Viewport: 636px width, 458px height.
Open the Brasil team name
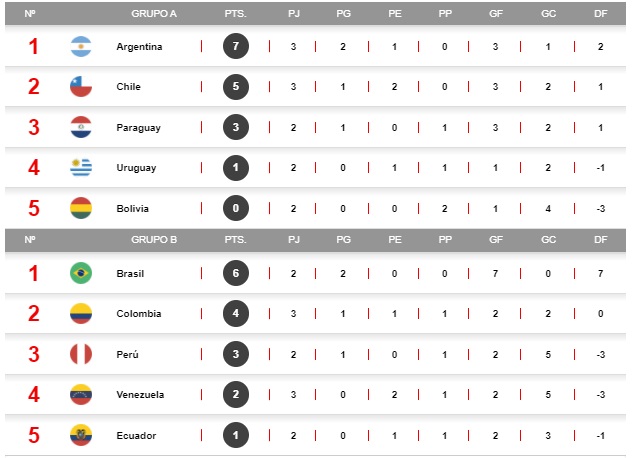click(133, 273)
